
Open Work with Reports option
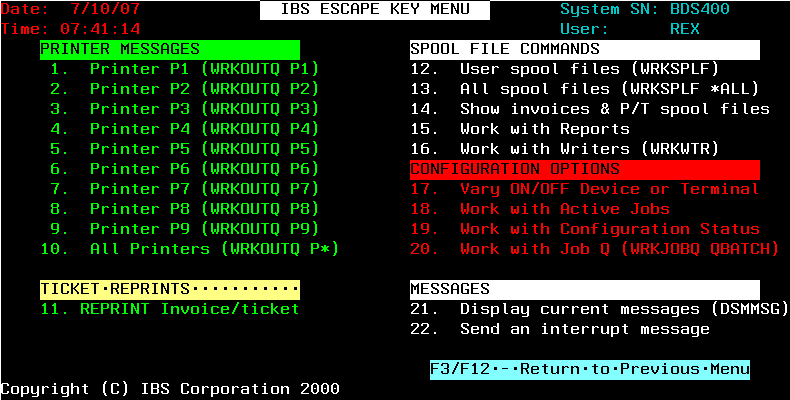coord(520,129)
